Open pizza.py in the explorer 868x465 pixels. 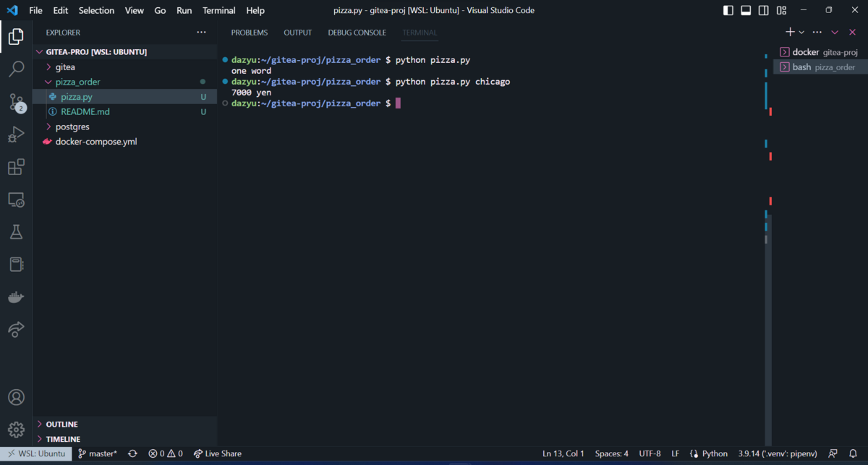pyautogui.click(x=124, y=97)
